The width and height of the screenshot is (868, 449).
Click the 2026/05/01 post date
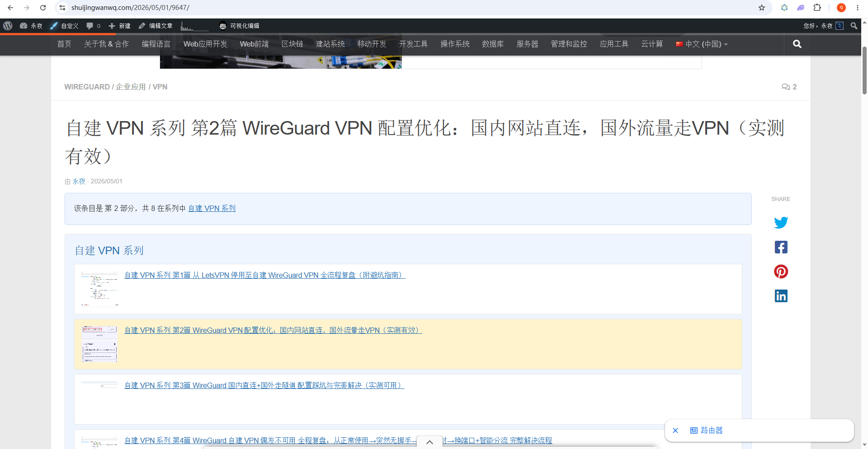[106, 181]
